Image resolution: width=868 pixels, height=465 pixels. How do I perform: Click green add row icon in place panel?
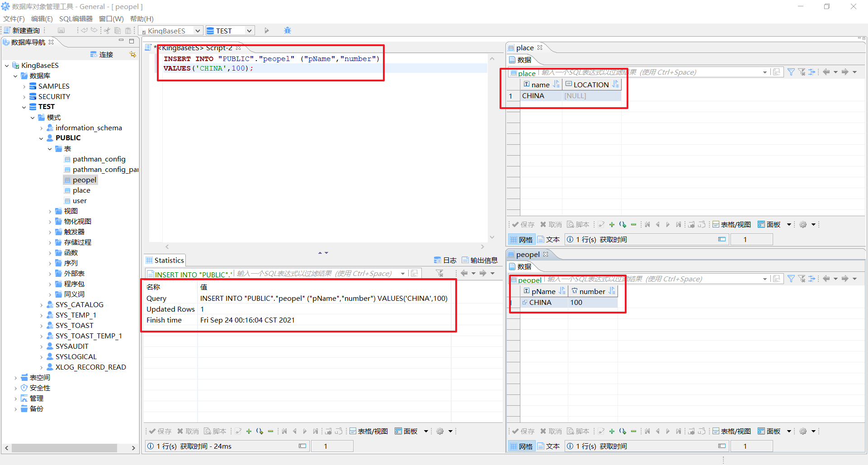coord(612,225)
